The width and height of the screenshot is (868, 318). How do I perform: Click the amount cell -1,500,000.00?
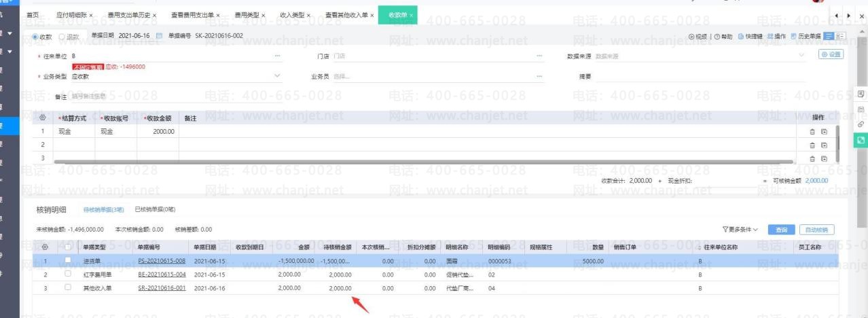pos(295,260)
